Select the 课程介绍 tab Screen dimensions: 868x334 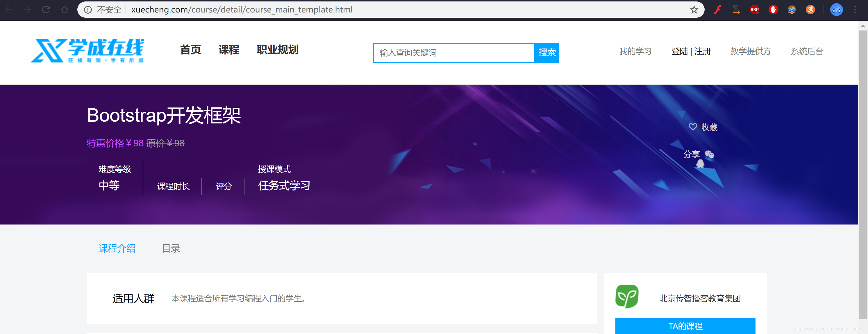point(117,249)
